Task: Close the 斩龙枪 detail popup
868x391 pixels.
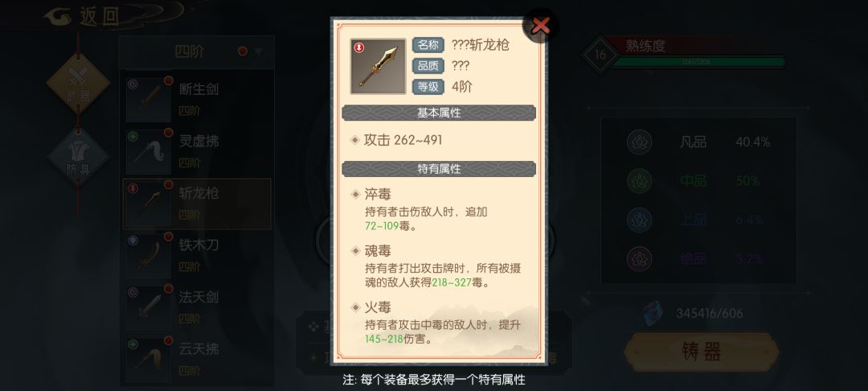Action: pyautogui.click(x=540, y=26)
